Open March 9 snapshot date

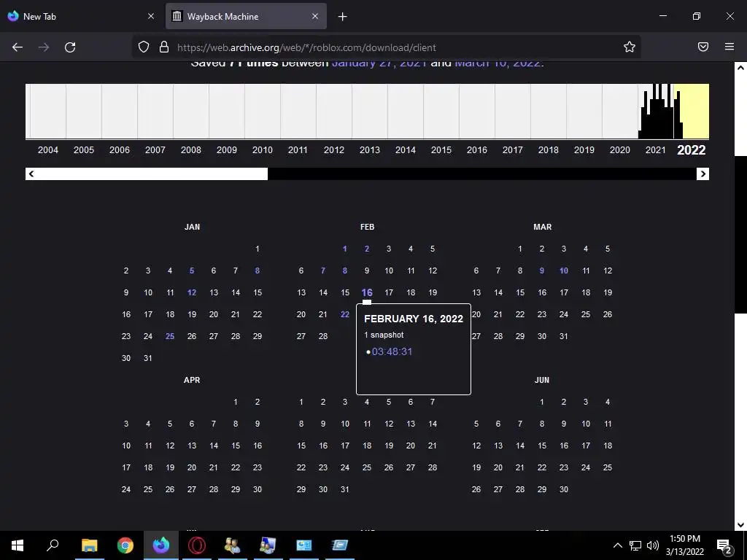542,271
